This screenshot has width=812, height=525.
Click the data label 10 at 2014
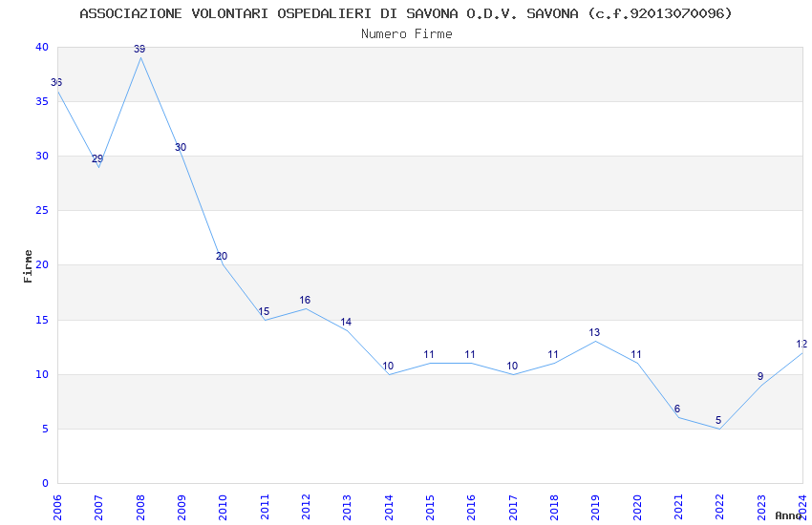pos(388,367)
